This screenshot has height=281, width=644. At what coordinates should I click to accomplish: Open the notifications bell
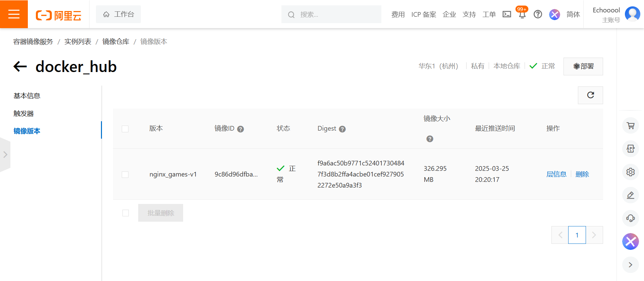[522, 15]
